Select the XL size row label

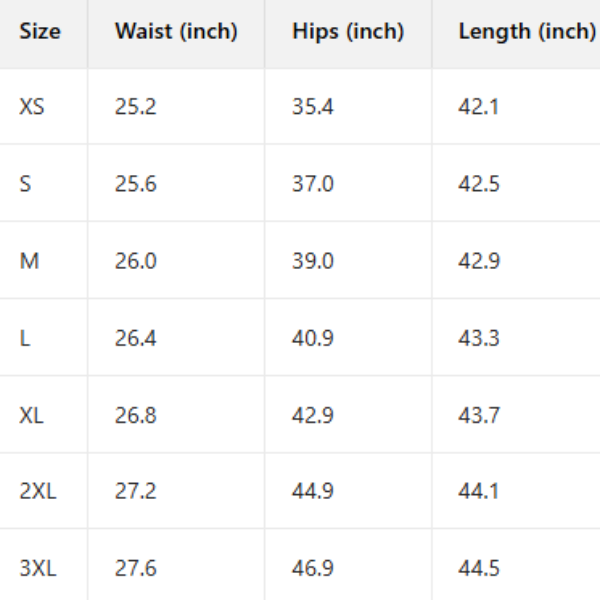pos(32,415)
